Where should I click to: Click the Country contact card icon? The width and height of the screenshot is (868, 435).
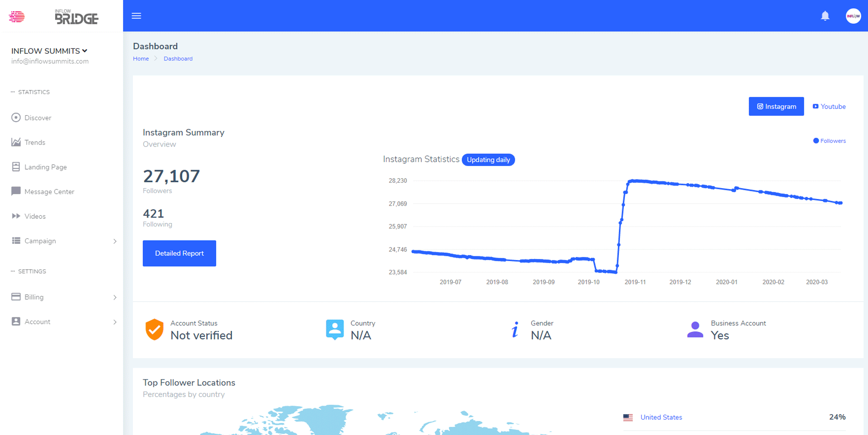click(x=335, y=330)
